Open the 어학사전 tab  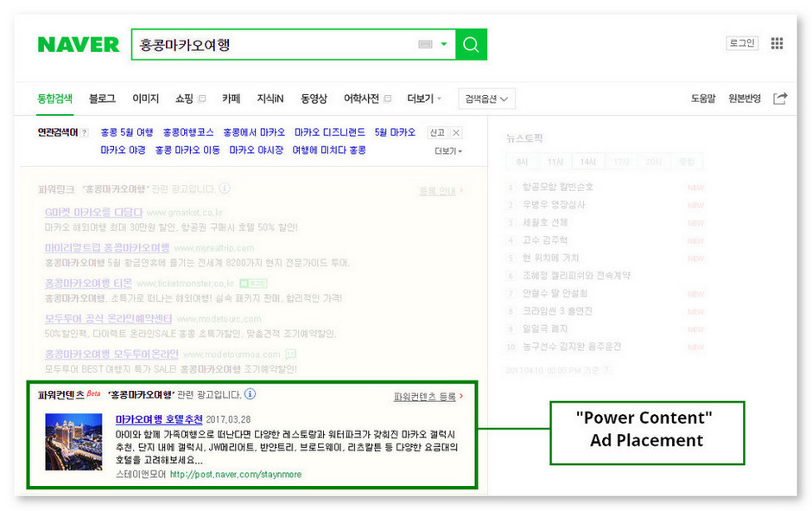[361, 99]
